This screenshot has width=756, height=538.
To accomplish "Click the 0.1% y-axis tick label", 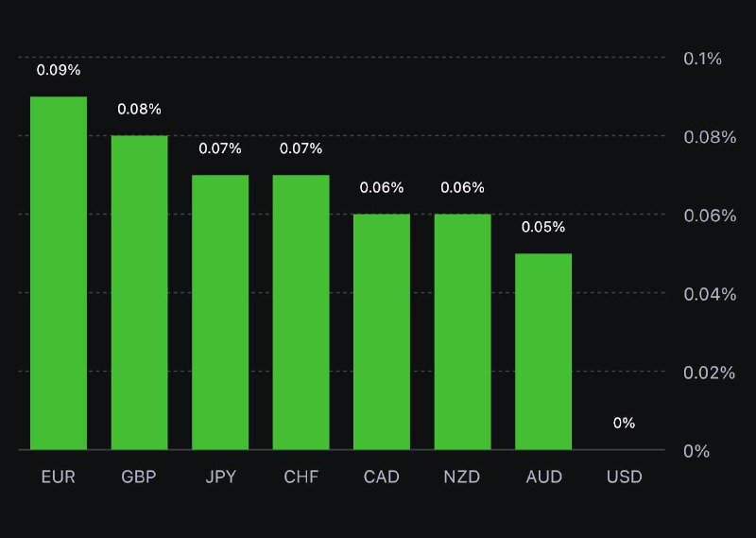I will (x=702, y=59).
